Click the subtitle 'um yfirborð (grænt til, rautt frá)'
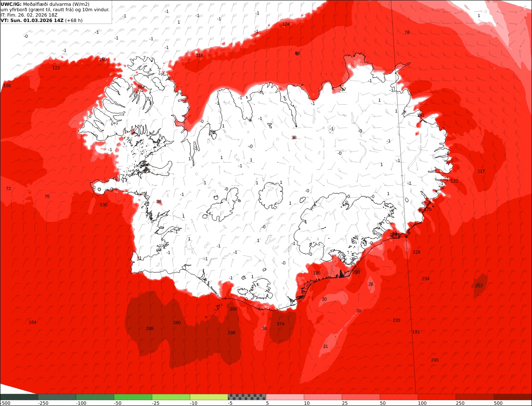 coord(40,10)
